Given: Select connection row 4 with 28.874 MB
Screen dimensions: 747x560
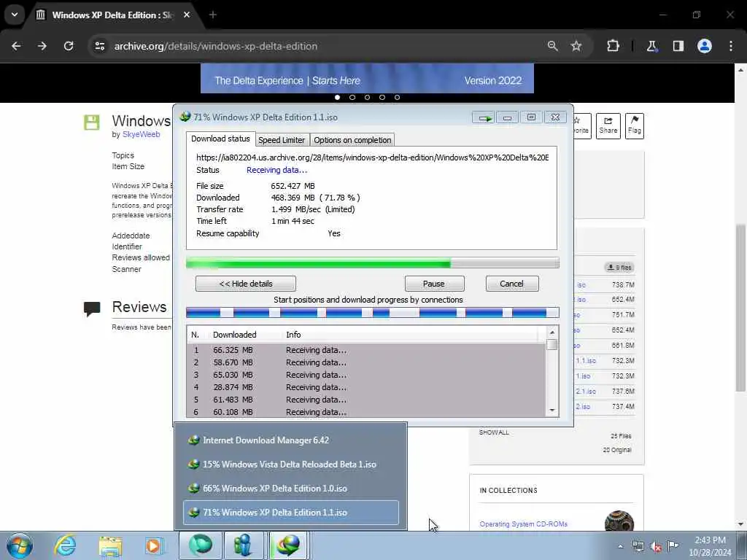Looking at the screenshot, I should tap(367, 387).
